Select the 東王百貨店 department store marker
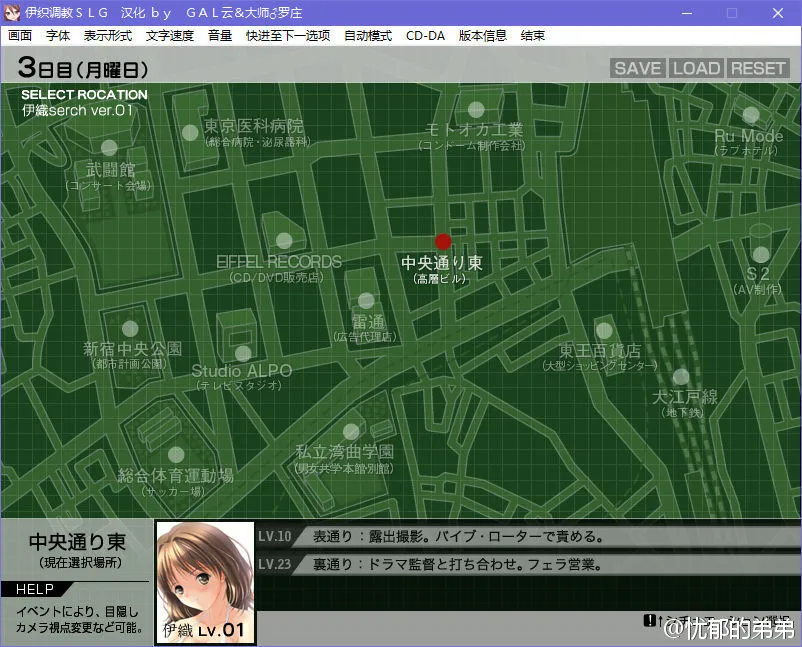Screen dimensions: 802x647 [603, 330]
